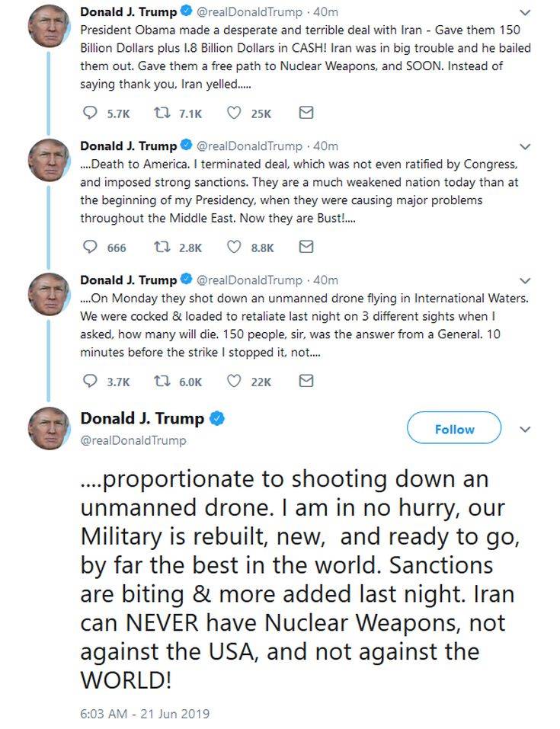Image resolution: width=560 pixels, height=729 pixels.
Task: Reply to the first tweet about Iran deal
Action: click(x=90, y=114)
